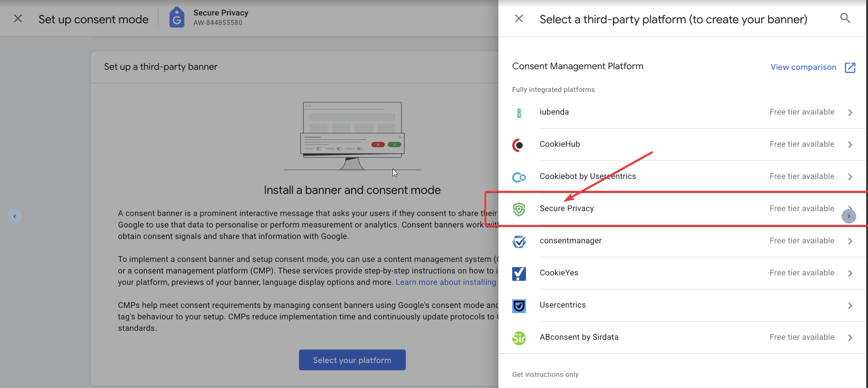Expand the CookieHub row chevron
This screenshot has height=388, width=868.
pos(850,144)
